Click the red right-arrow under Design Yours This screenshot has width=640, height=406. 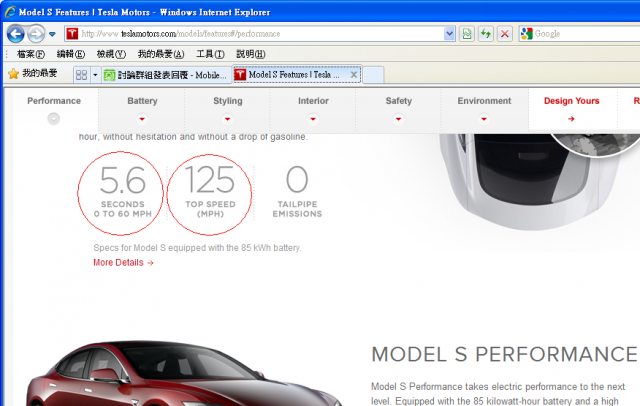[571, 119]
